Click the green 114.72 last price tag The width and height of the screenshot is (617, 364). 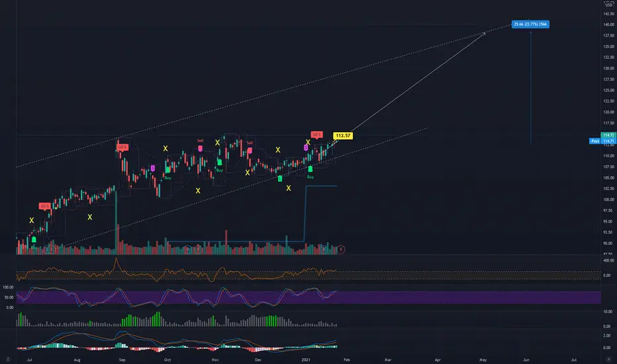coord(608,135)
